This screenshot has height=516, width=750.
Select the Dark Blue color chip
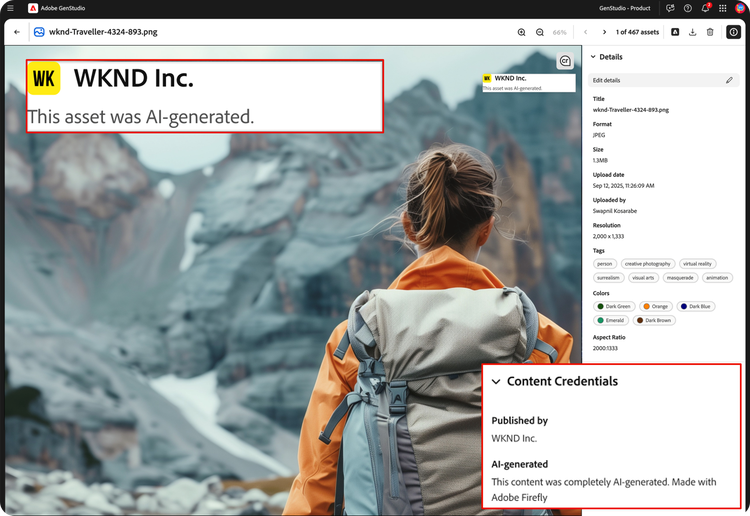tap(695, 307)
